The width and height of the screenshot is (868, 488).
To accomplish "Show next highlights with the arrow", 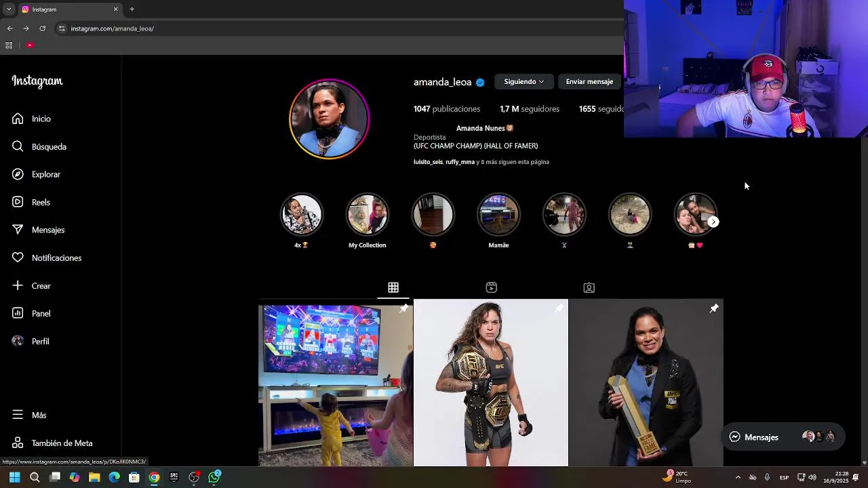I will click(x=713, y=222).
